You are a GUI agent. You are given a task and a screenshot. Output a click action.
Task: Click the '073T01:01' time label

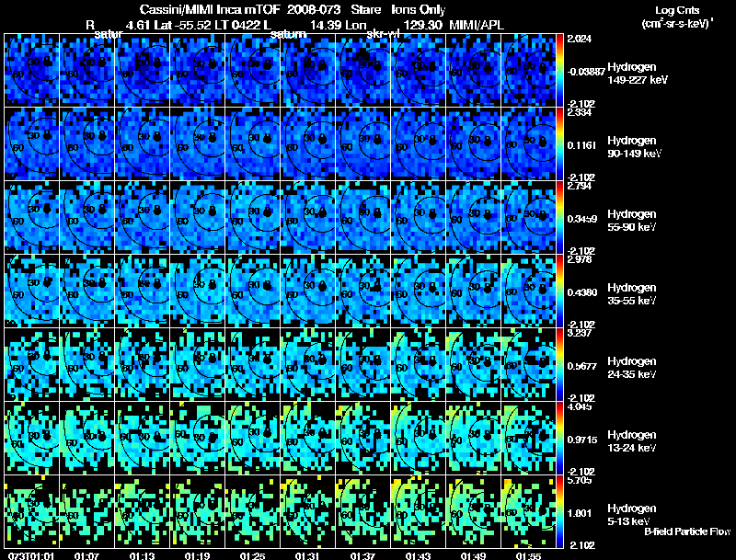click(31, 555)
